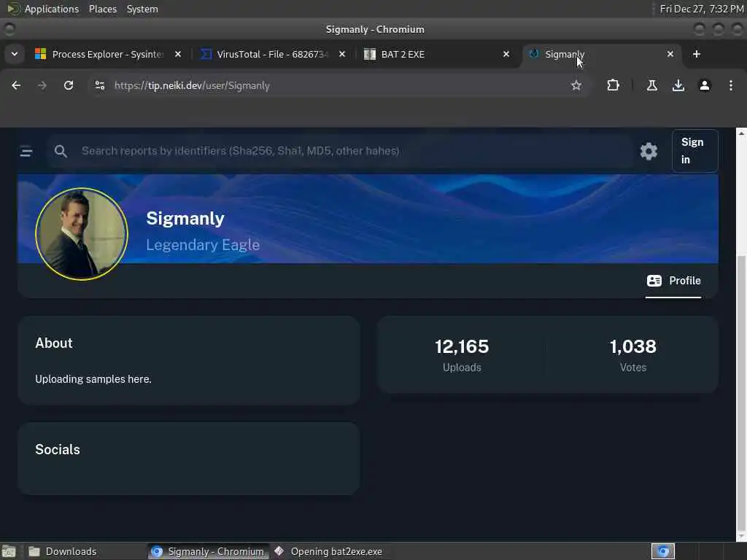Click the show desktop icon in taskbar
The height and width of the screenshot is (560, 747).
coord(9,551)
